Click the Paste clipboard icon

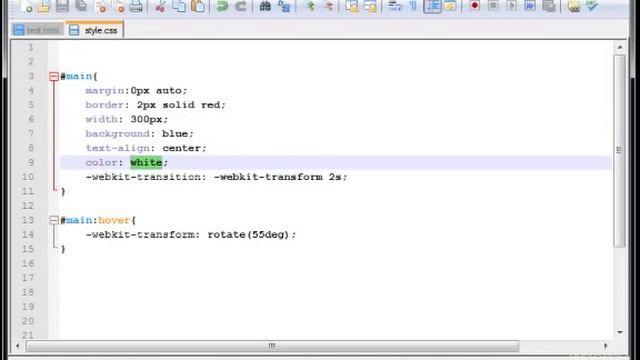(198, 6)
